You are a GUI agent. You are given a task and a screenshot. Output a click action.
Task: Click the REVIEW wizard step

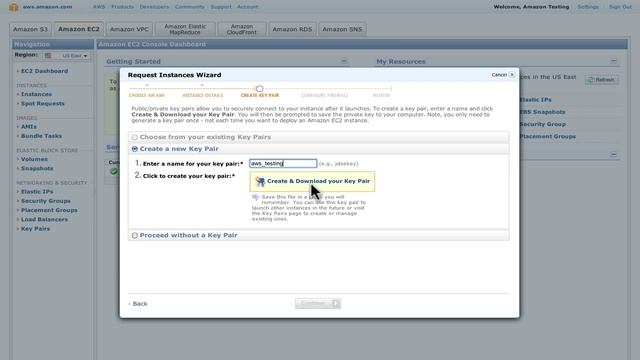pyautogui.click(x=381, y=95)
